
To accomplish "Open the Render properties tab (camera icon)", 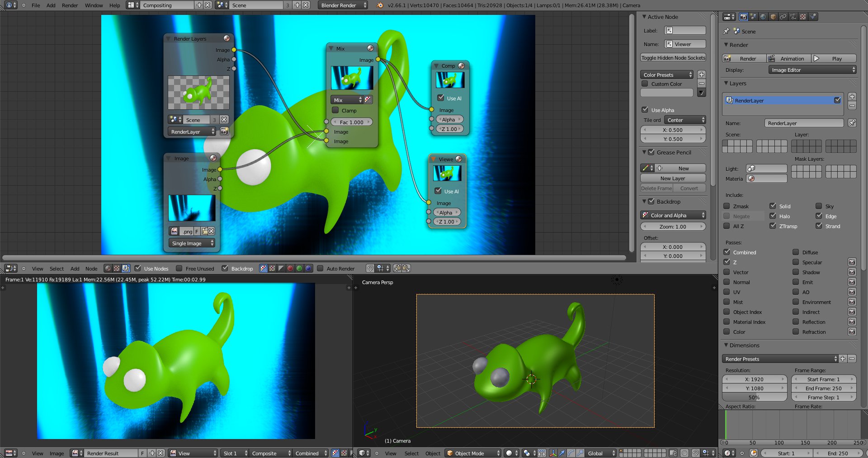I will coord(743,17).
